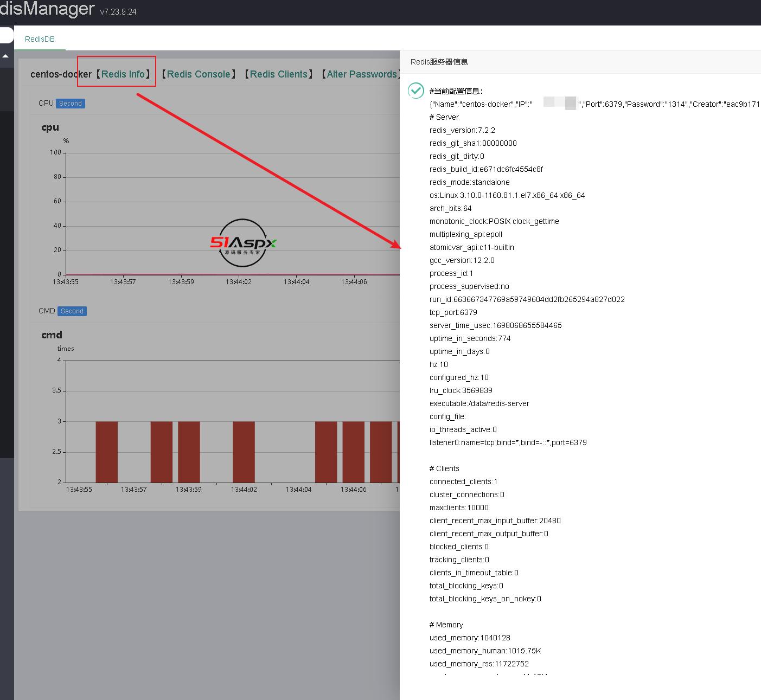Click the CPU Second badge
The image size is (761, 700).
coord(71,104)
